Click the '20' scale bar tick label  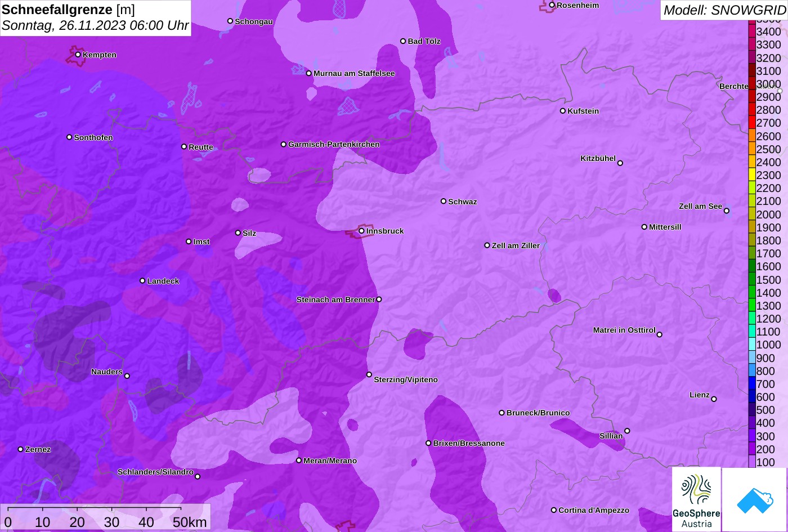point(77,522)
